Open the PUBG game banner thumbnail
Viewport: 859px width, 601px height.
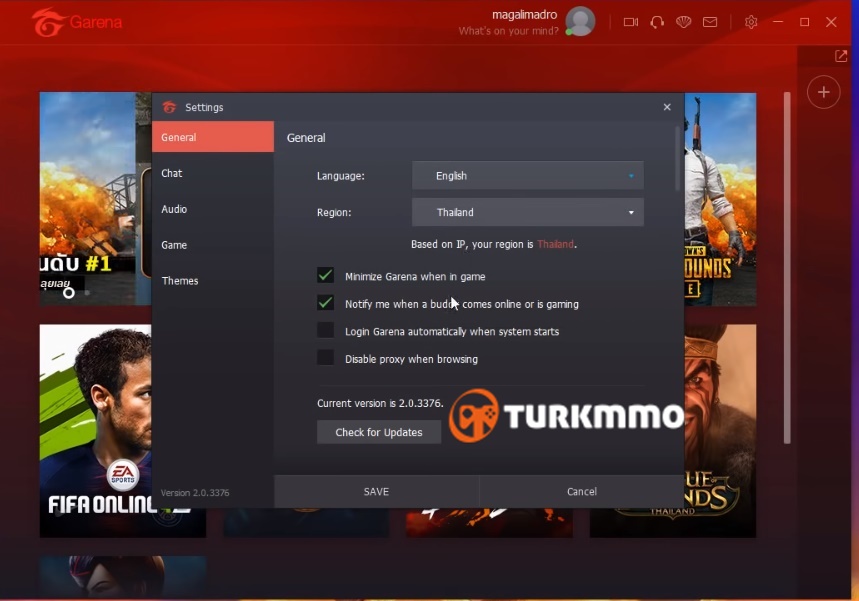(x=720, y=199)
